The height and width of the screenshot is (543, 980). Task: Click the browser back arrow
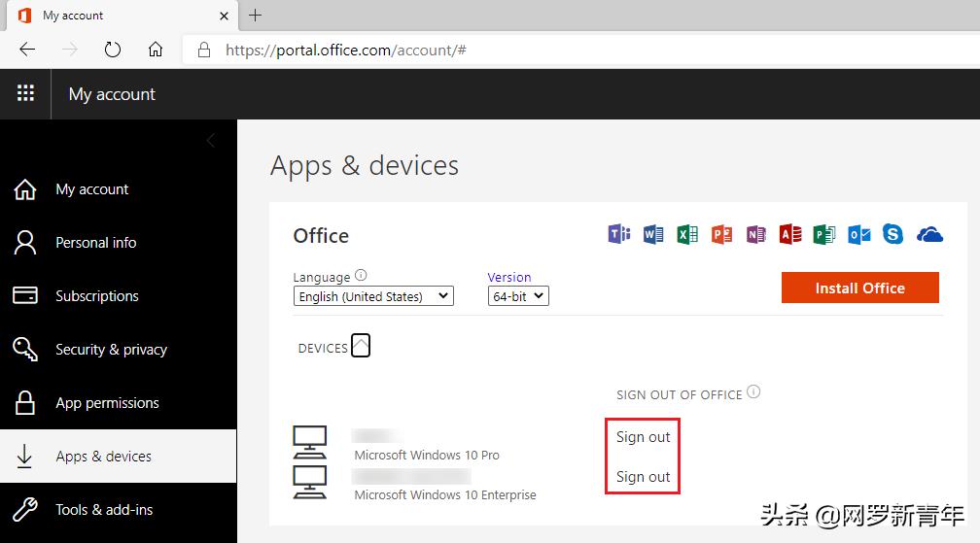pyautogui.click(x=27, y=50)
